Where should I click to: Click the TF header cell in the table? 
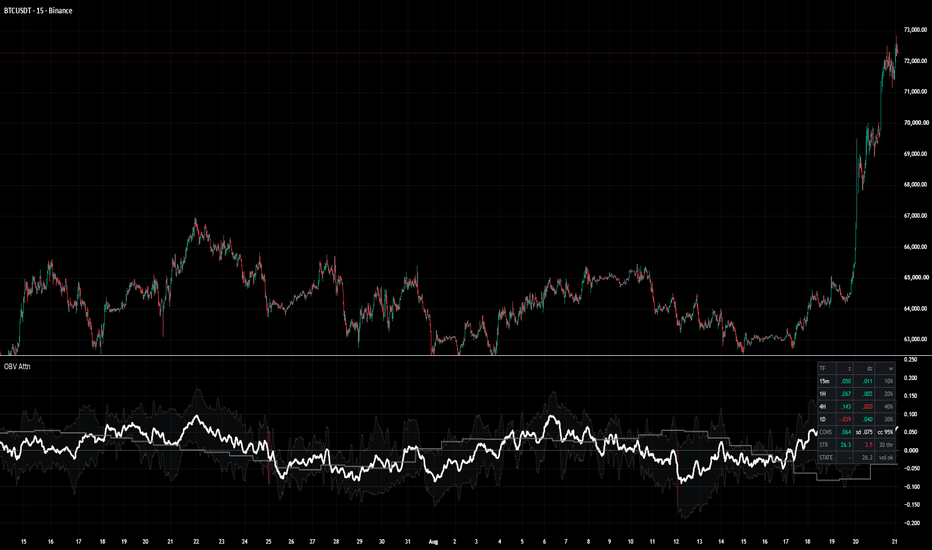(827, 369)
